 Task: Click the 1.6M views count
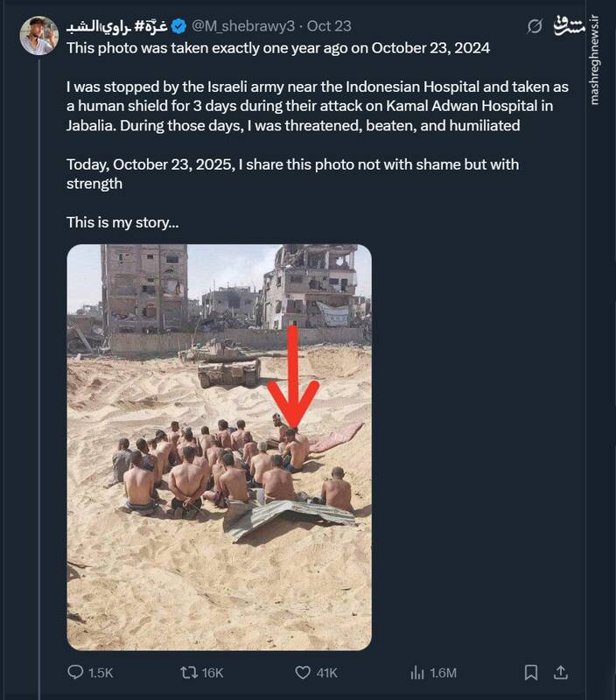pyautogui.click(x=444, y=672)
